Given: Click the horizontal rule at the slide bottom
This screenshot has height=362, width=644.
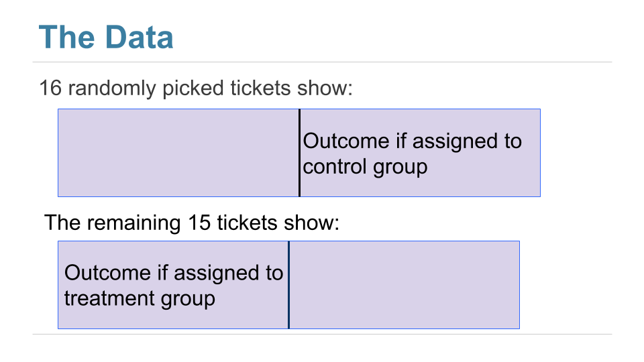Looking at the screenshot, I should (322, 334).
